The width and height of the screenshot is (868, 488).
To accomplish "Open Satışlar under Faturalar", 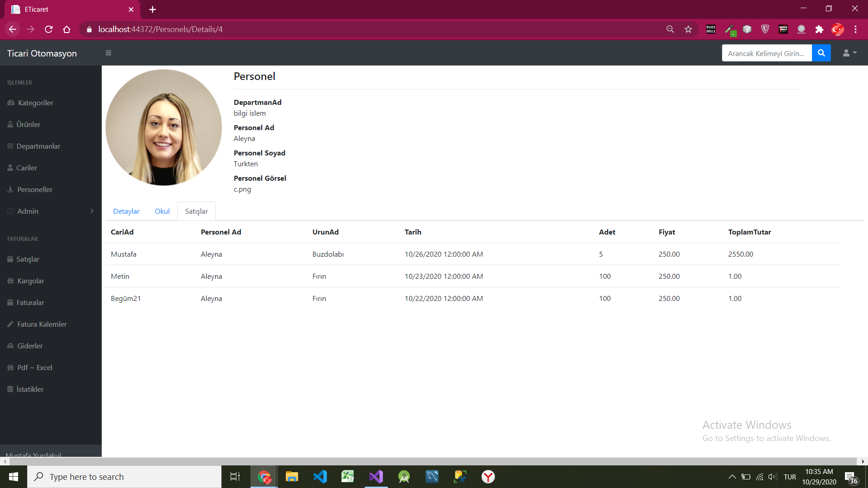I will (x=29, y=259).
